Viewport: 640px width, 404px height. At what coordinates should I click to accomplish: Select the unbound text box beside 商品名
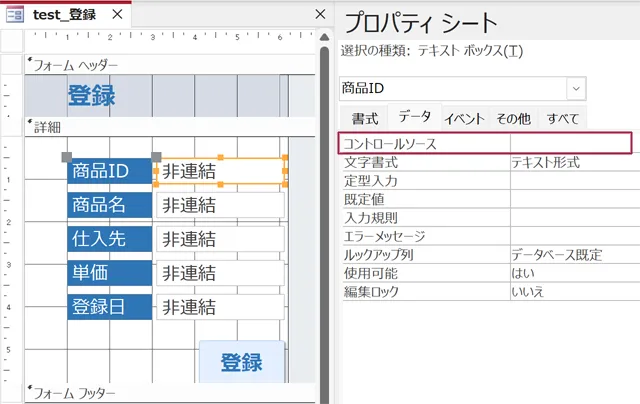(220, 205)
